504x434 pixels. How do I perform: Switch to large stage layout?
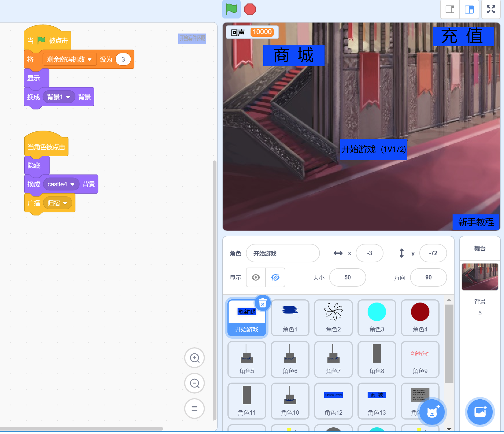tap(469, 9)
